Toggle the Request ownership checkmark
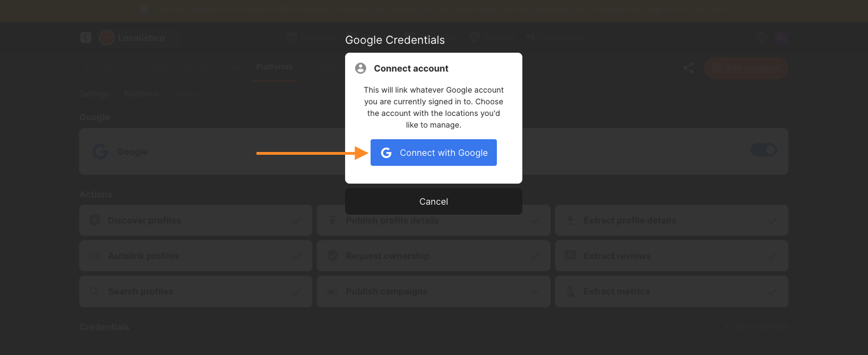 coord(535,256)
